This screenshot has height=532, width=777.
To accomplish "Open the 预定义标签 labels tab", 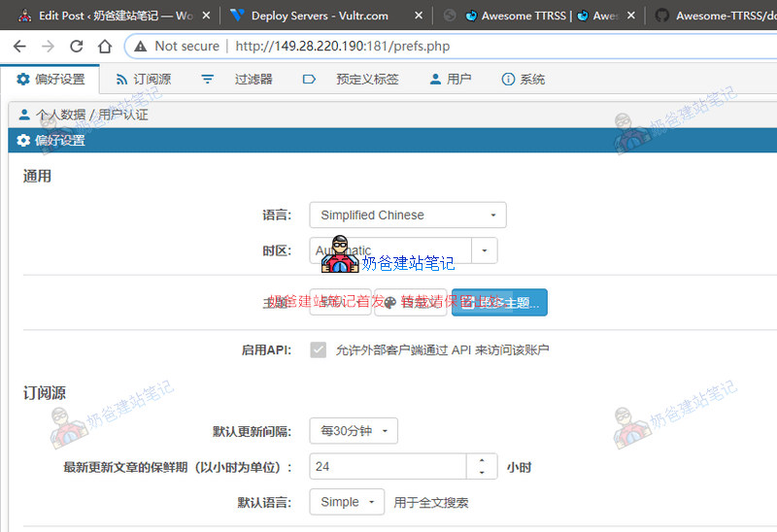I will 351,80.
